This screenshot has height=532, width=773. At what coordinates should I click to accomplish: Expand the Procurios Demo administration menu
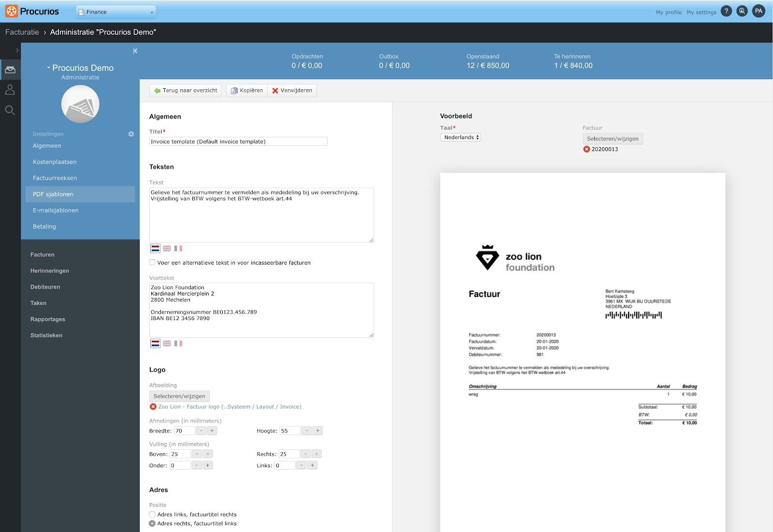tap(80, 68)
